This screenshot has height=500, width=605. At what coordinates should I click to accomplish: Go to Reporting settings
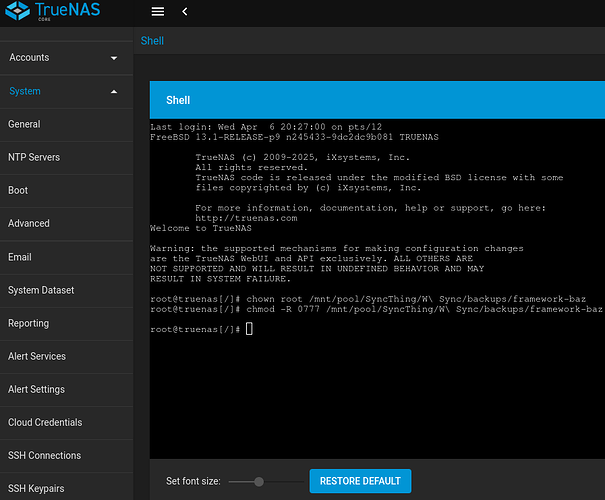[66, 323]
